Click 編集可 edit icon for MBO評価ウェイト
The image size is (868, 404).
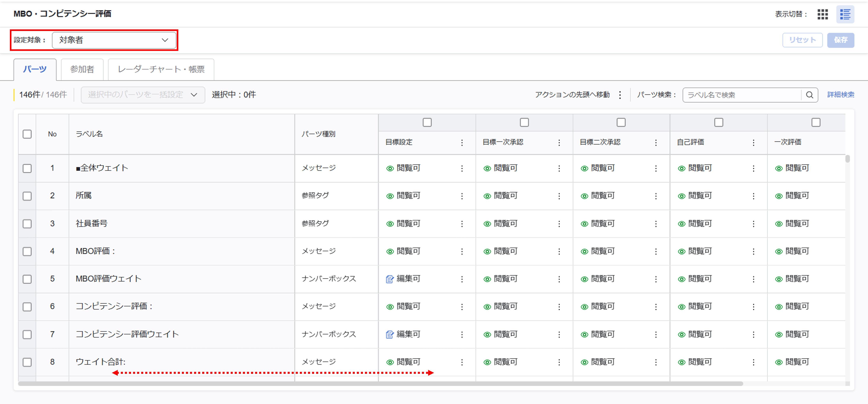coord(390,279)
